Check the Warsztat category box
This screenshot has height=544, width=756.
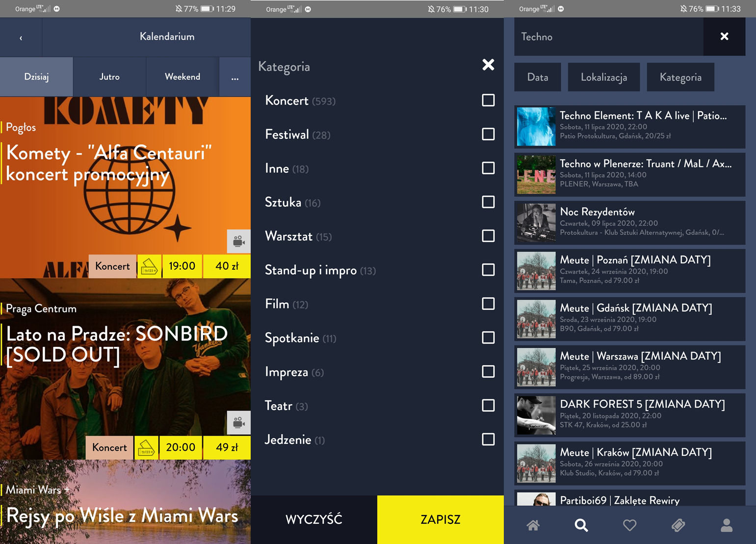click(488, 236)
